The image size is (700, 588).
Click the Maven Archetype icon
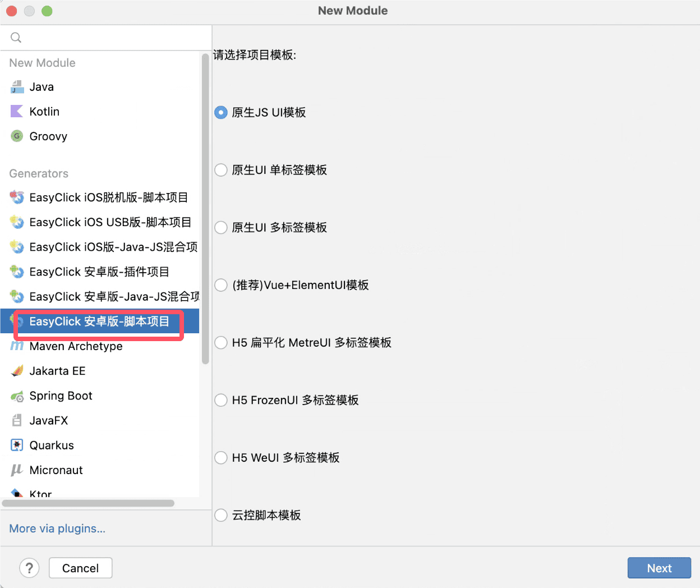pyautogui.click(x=17, y=346)
